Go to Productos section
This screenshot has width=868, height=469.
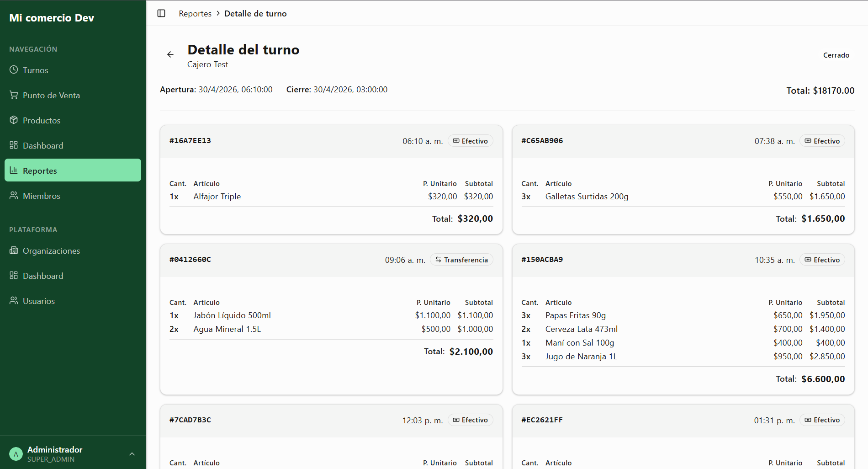point(73,120)
